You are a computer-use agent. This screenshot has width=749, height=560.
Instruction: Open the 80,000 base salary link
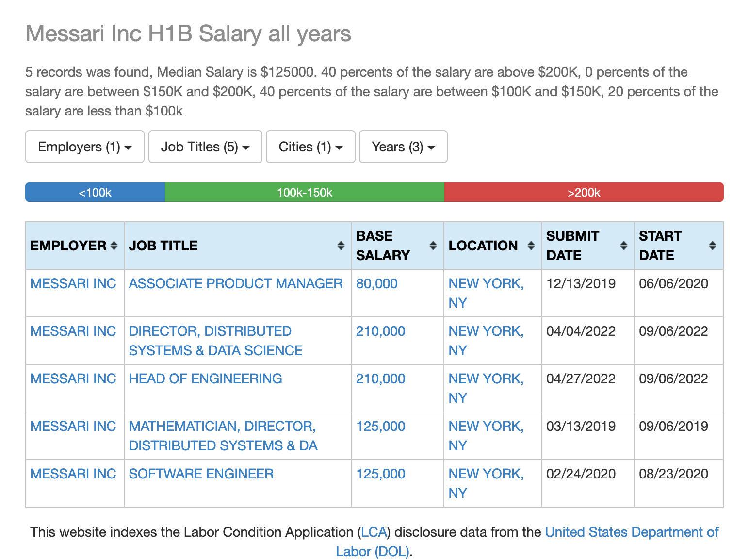tap(376, 283)
